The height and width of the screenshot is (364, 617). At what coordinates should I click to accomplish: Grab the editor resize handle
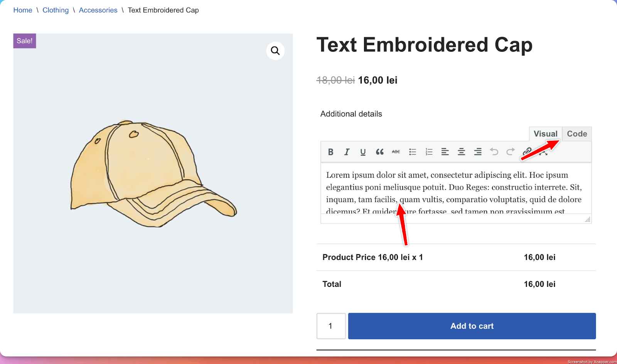coord(587,220)
